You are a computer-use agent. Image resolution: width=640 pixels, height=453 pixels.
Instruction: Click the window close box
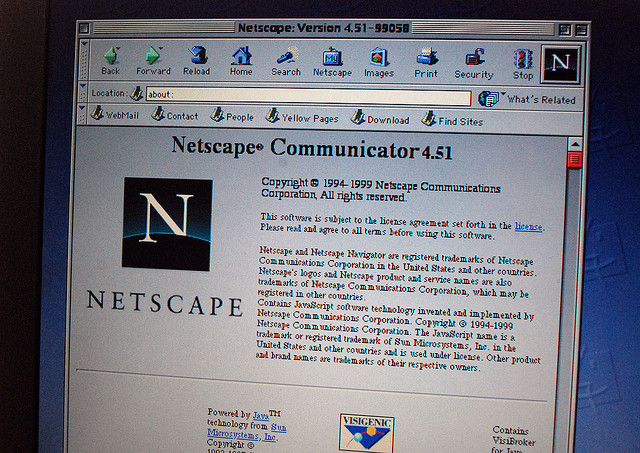pyautogui.click(x=84, y=28)
